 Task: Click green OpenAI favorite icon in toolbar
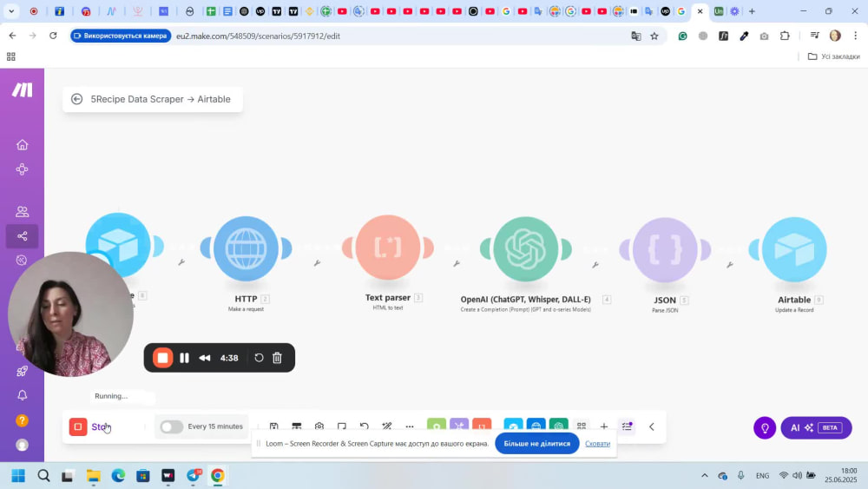pyautogui.click(x=558, y=426)
